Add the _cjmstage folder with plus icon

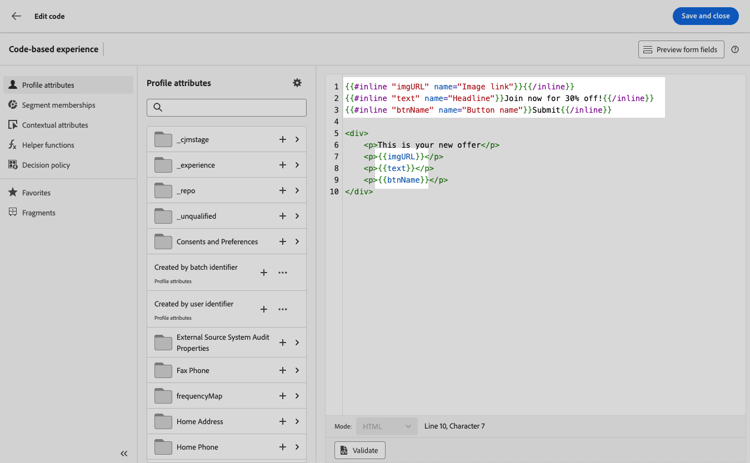(283, 140)
